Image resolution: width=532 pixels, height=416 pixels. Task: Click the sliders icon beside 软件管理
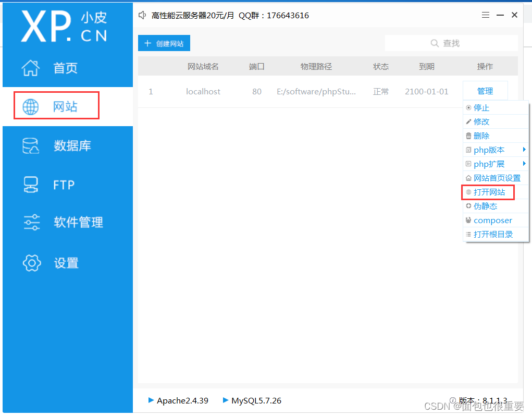pyautogui.click(x=31, y=223)
